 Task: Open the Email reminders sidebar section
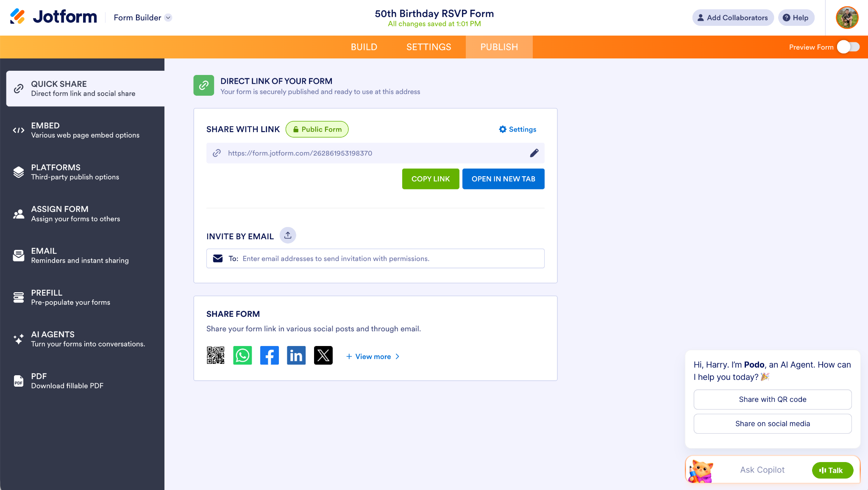click(x=85, y=255)
